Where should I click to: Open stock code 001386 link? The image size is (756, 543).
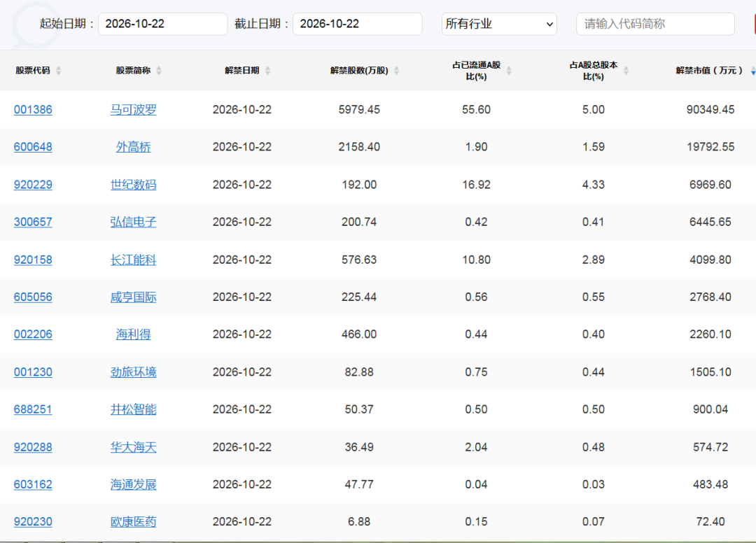coord(33,110)
